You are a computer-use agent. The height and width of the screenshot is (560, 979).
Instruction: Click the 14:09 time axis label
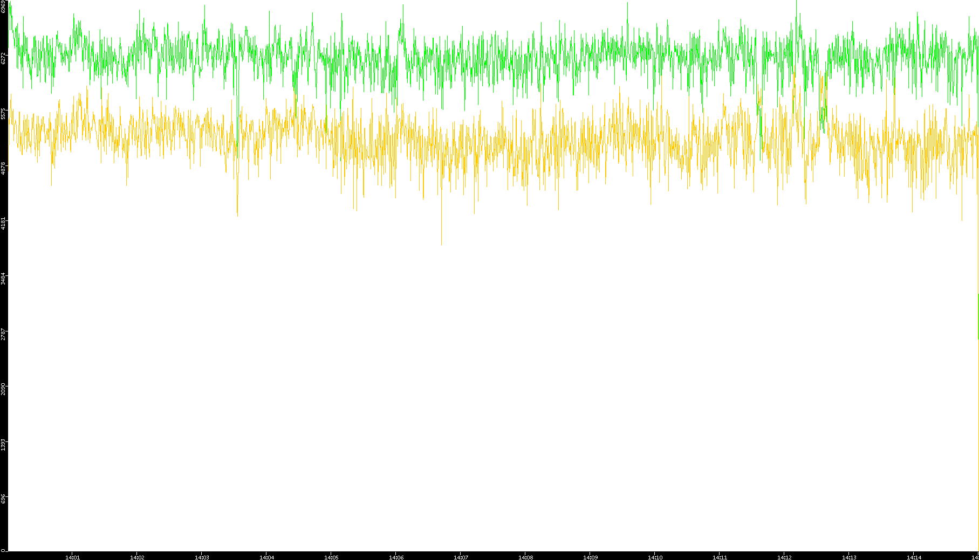[590, 557]
